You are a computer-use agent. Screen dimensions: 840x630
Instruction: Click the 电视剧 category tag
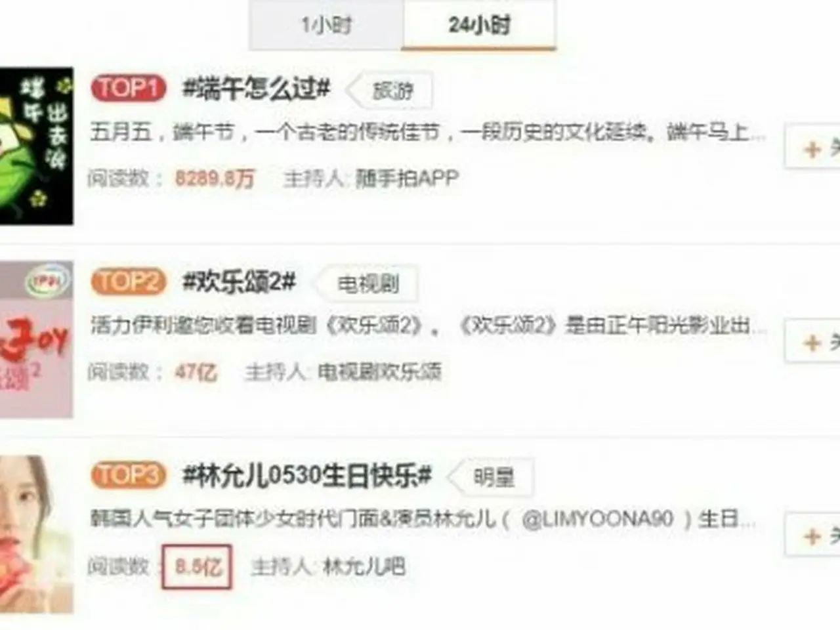click(x=367, y=284)
